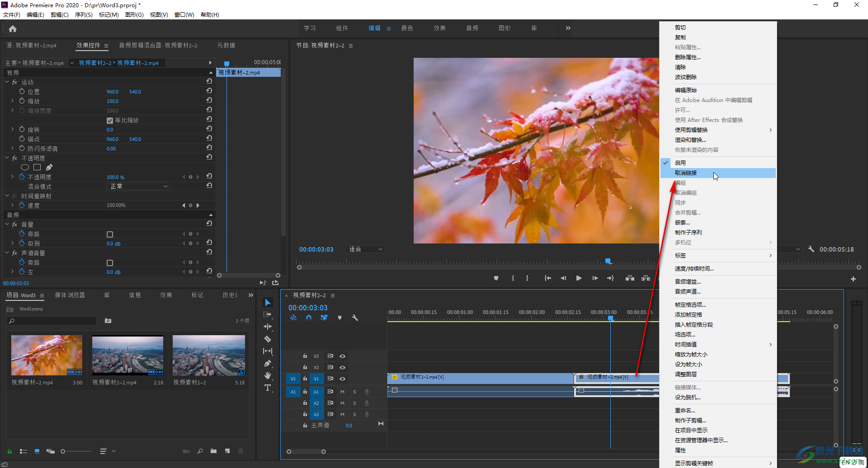This screenshot has height=468, width=868.
Task: Collapse the Motion effect group
Action: [x=7, y=82]
